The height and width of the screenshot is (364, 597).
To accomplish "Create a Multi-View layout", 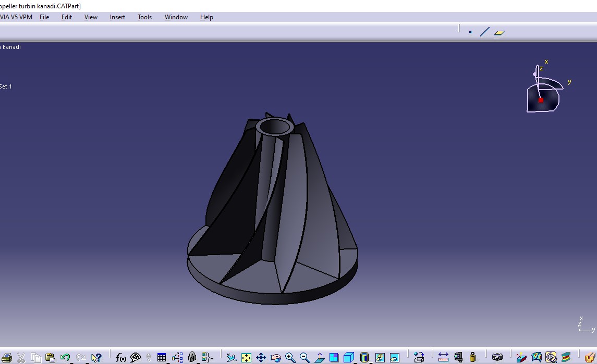I will pos(334,358).
